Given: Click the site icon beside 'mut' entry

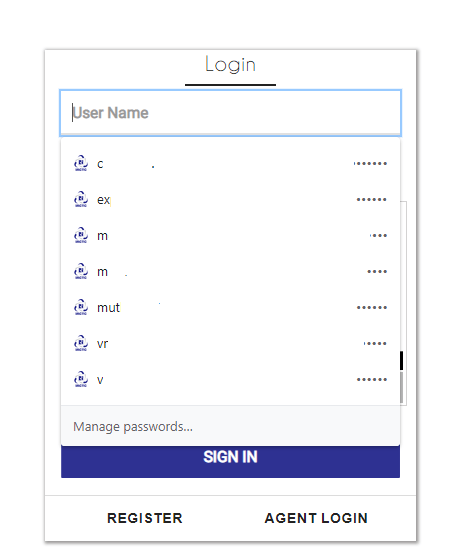Looking at the screenshot, I should pyautogui.click(x=81, y=307).
